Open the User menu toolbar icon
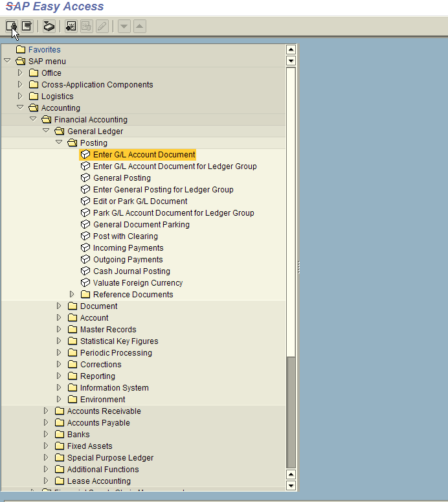448x502 pixels. (12, 26)
